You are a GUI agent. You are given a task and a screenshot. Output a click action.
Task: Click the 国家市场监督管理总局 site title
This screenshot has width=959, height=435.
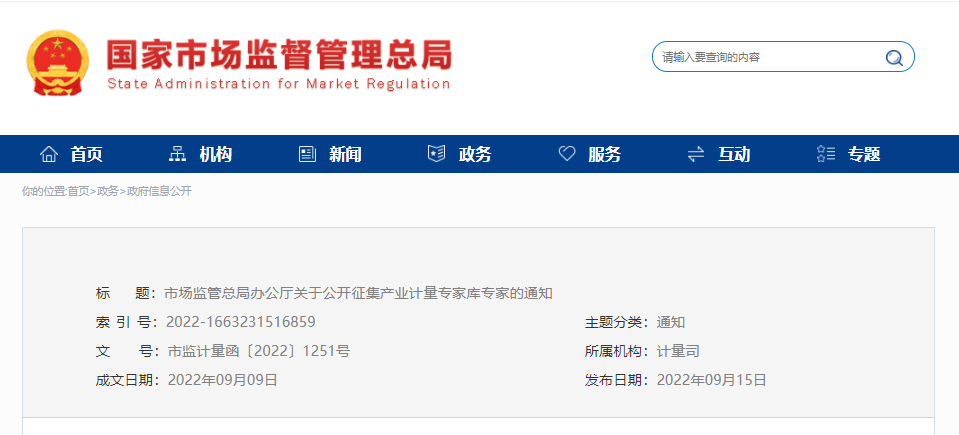(x=279, y=56)
